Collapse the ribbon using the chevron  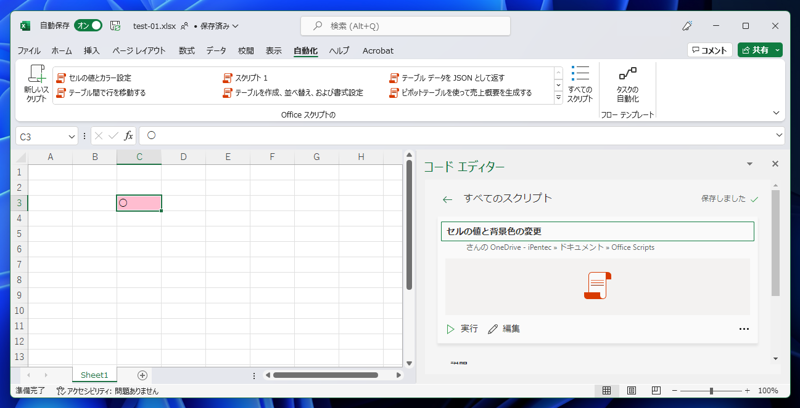777,113
